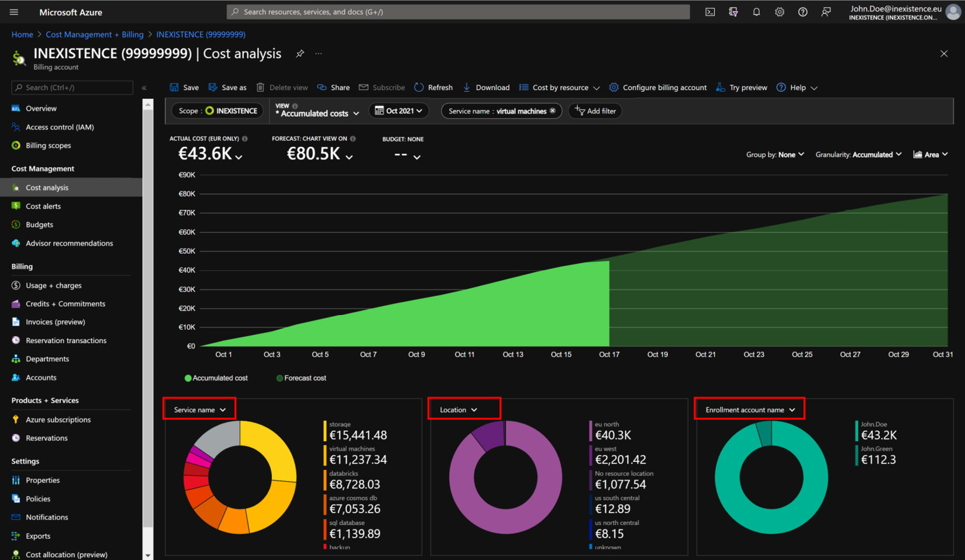Image resolution: width=965 pixels, height=560 pixels.
Task: Refresh the cost analysis data
Action: coord(433,88)
